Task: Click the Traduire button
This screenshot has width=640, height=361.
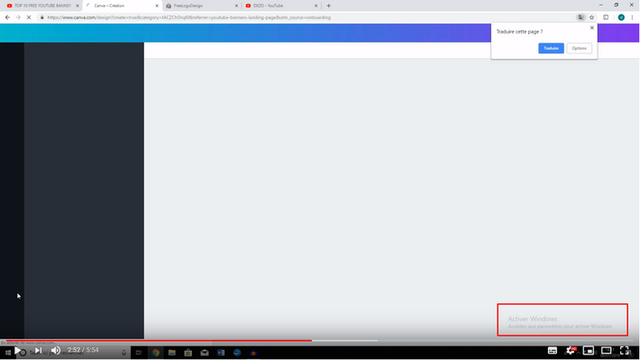Action: (x=551, y=48)
